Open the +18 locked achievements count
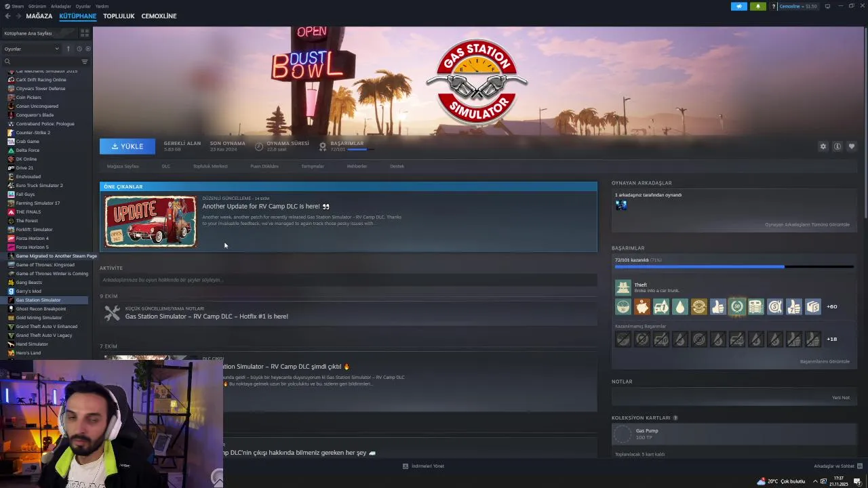 831,339
